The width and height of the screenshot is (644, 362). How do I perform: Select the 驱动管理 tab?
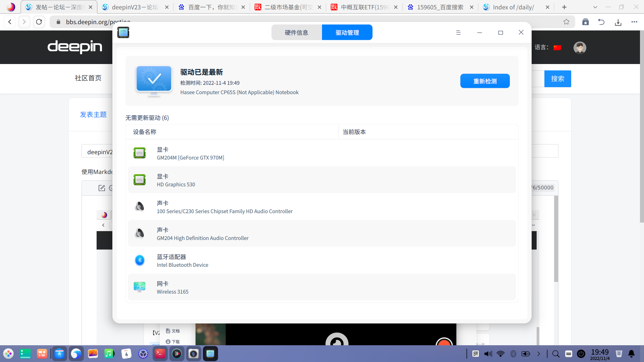click(347, 33)
